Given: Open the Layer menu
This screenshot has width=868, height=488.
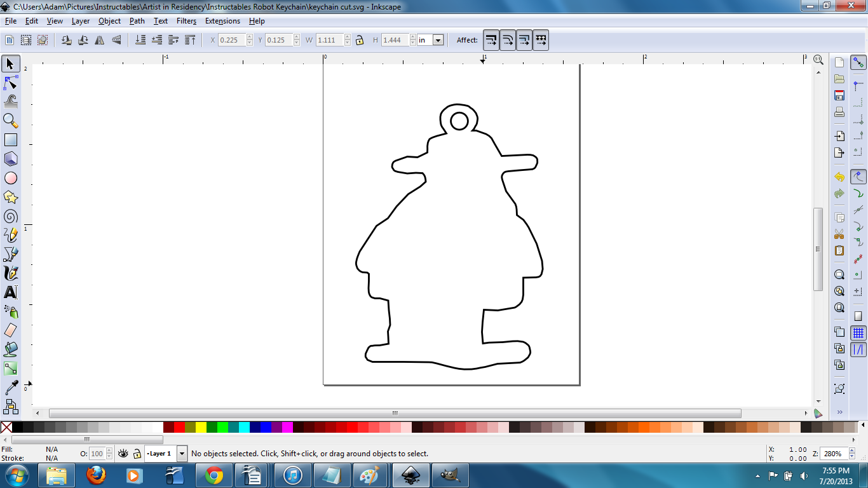Looking at the screenshot, I should click(81, 21).
